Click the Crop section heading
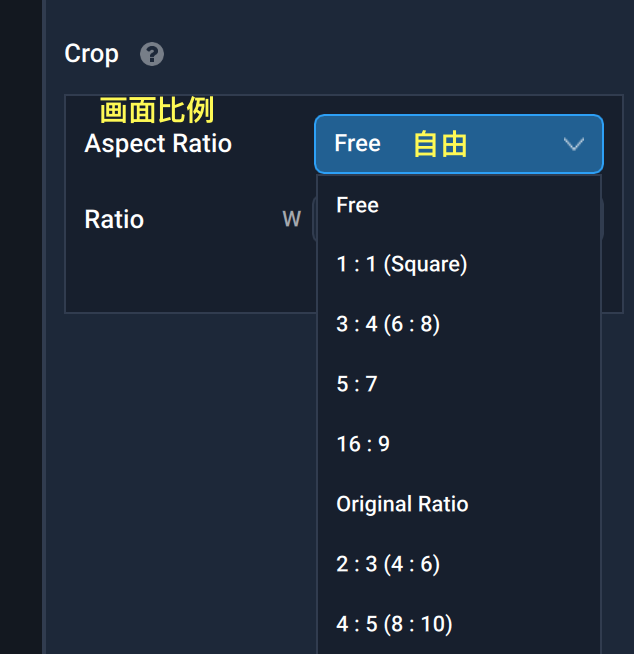Viewport: 634px width, 654px height. 91,54
